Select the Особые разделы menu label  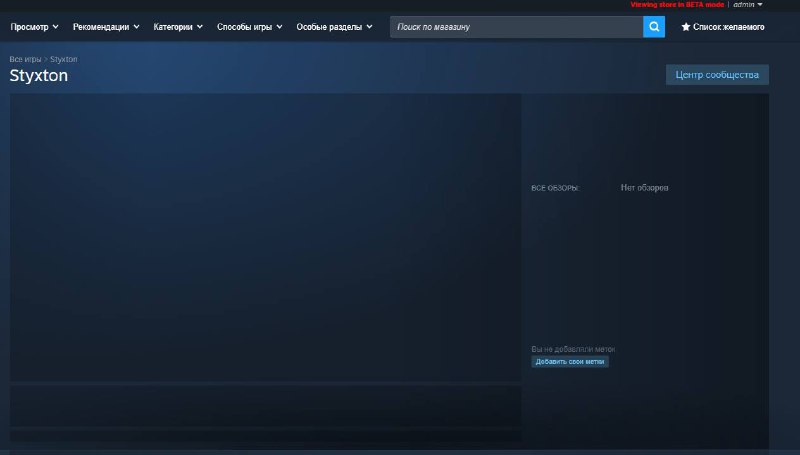pos(329,27)
